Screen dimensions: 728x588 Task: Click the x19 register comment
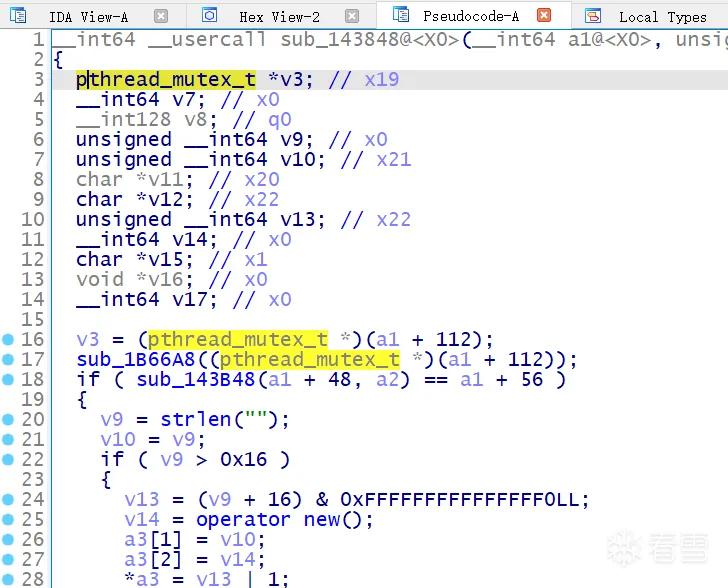[x=382, y=80]
